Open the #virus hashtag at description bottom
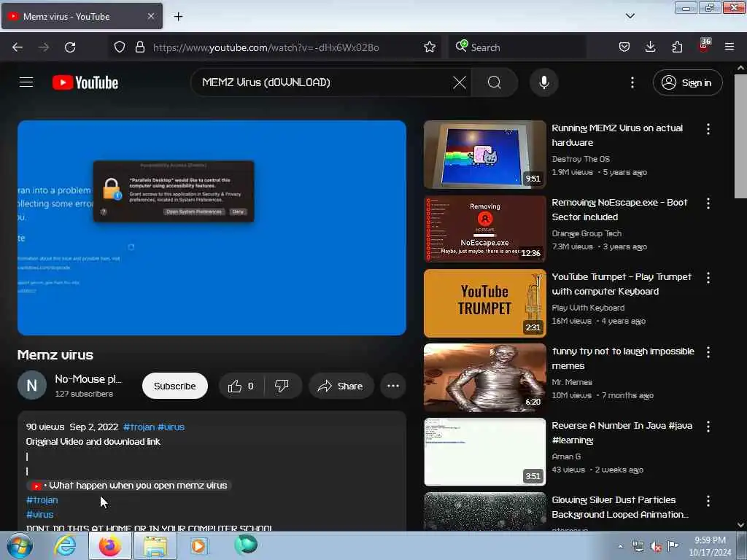747x560 pixels. (x=39, y=514)
